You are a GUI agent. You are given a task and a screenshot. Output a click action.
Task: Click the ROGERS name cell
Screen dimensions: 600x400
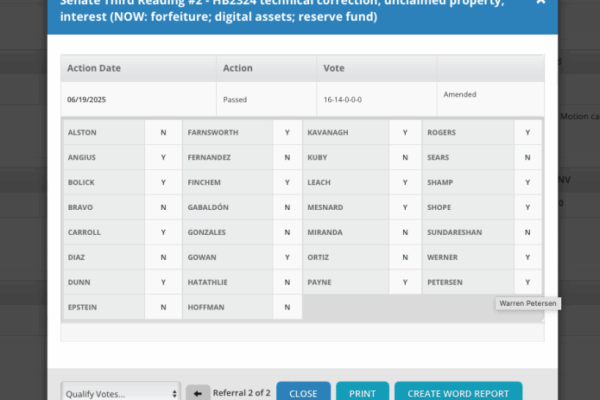pos(468,132)
